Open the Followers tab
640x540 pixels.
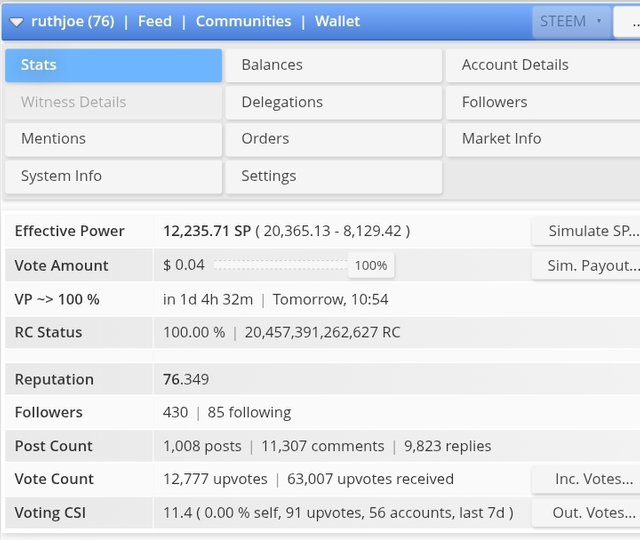click(x=543, y=102)
